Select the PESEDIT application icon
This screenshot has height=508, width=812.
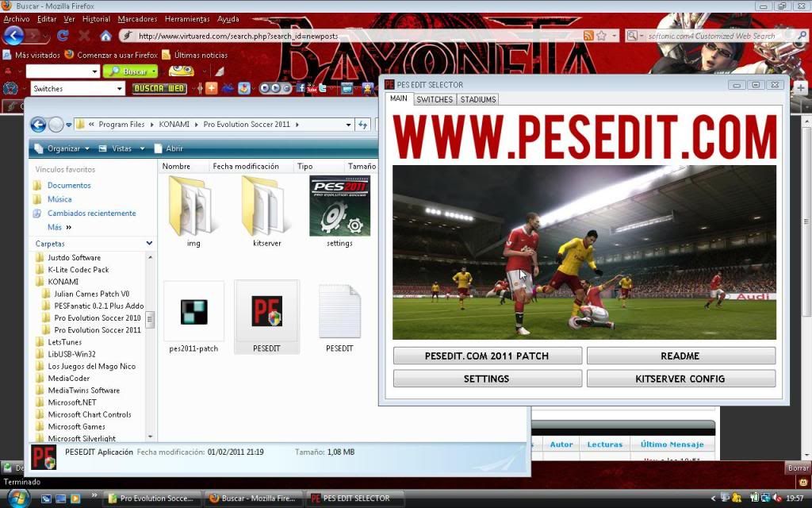tap(266, 312)
